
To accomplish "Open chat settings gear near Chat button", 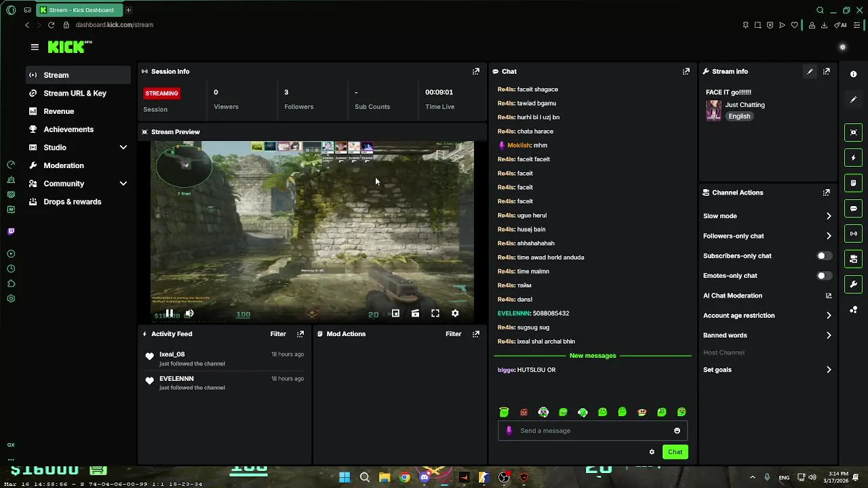I will coord(652,452).
